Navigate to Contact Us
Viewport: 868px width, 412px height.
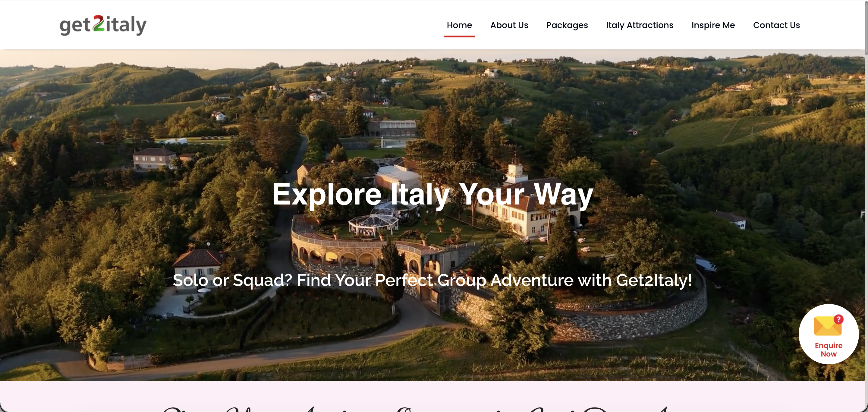[x=776, y=25]
